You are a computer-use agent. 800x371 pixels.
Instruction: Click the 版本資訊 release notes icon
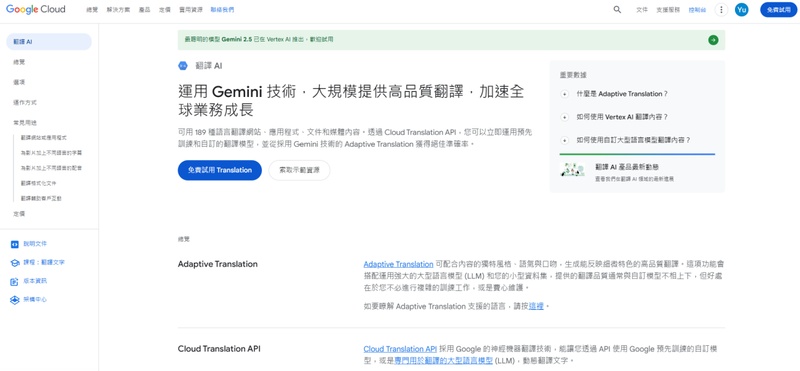[15, 281]
